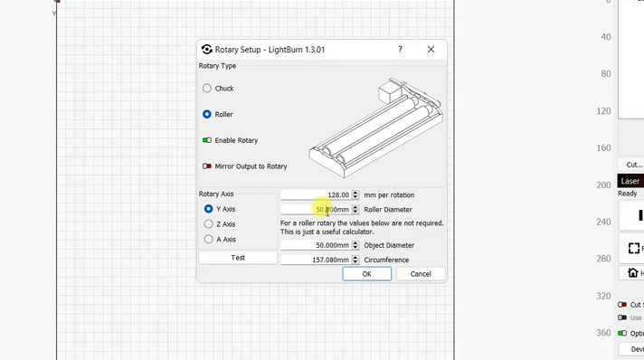Viewport: 644px width, 360px height.
Task: Click the 'Roller Diameter' label
Action: (x=388, y=210)
